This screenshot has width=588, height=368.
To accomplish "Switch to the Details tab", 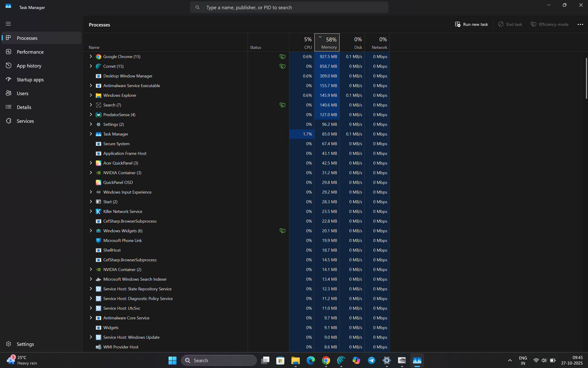I will click(24, 107).
